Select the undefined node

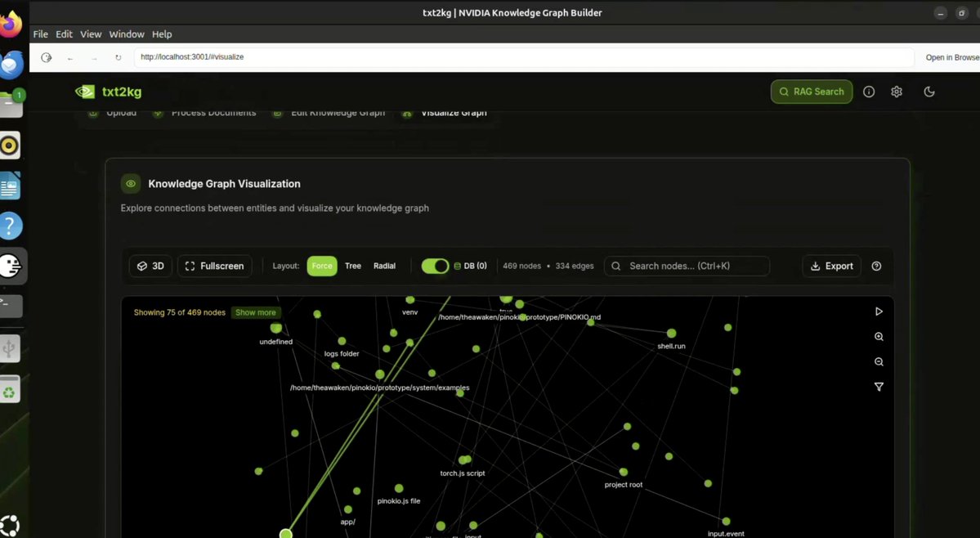[275, 327]
